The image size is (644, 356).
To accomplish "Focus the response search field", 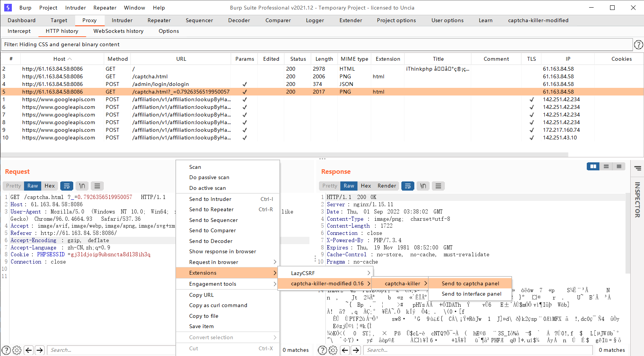I will pyautogui.click(x=478, y=350).
